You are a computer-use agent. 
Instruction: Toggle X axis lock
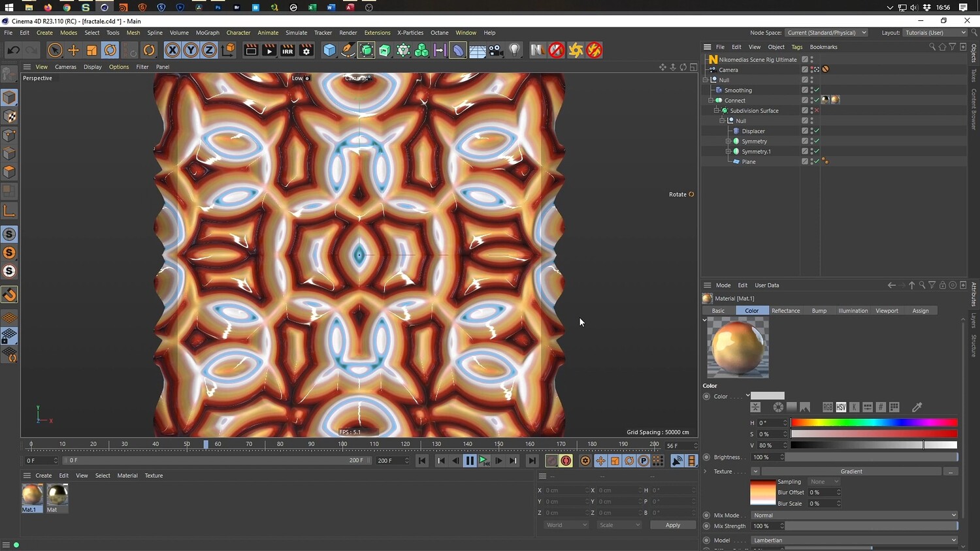click(172, 50)
